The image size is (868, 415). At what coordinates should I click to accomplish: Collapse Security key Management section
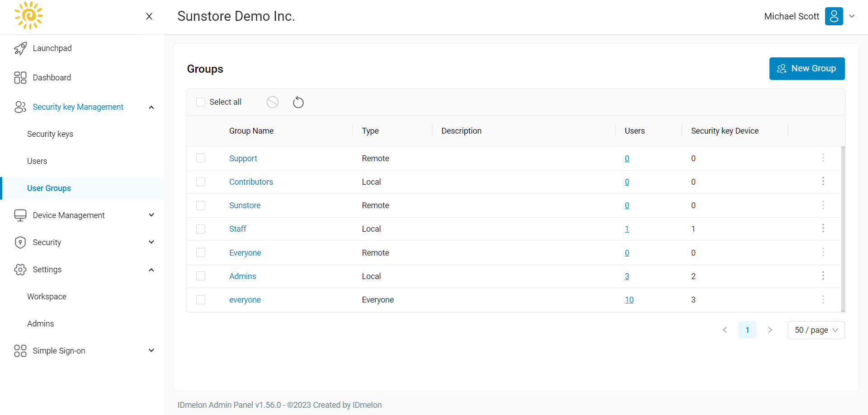point(151,107)
